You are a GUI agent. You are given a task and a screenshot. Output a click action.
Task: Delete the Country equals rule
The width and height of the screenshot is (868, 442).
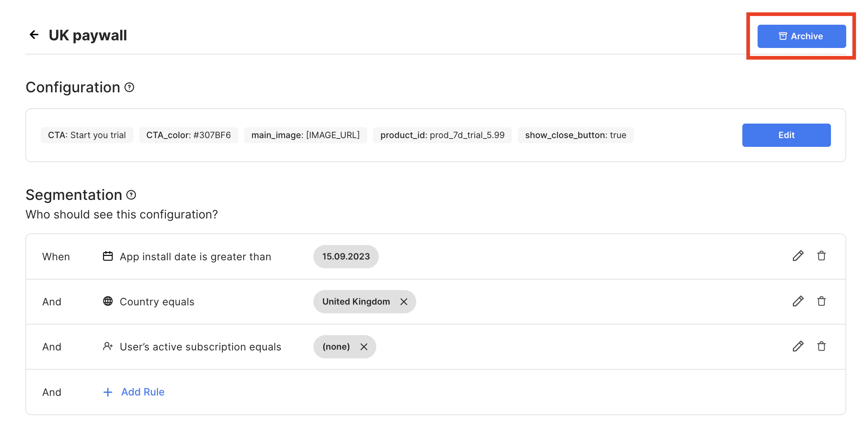(821, 301)
